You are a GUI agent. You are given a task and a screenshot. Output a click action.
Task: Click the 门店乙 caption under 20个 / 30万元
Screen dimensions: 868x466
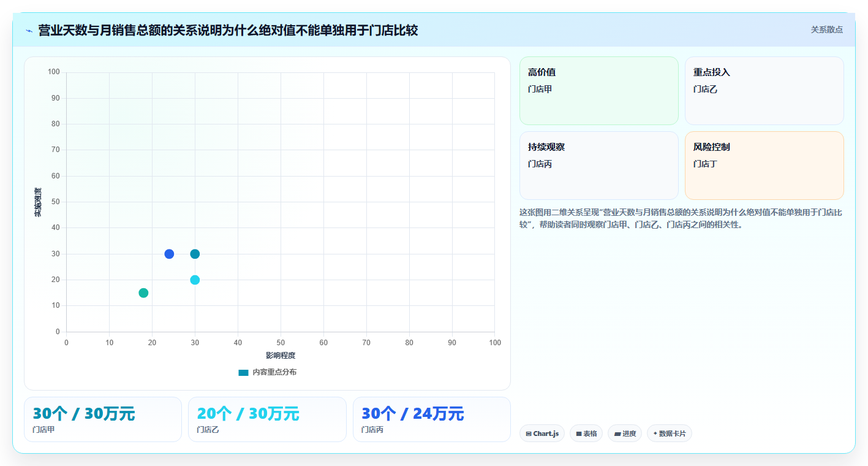click(x=208, y=430)
